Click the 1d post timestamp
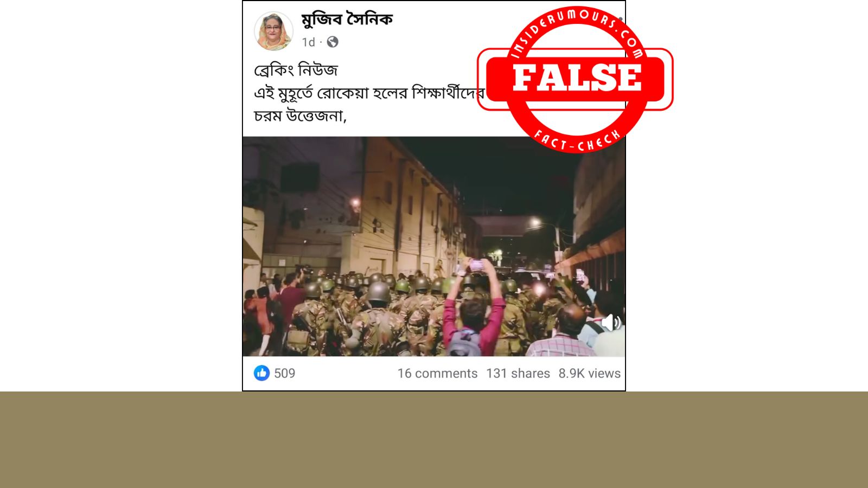 pos(308,42)
